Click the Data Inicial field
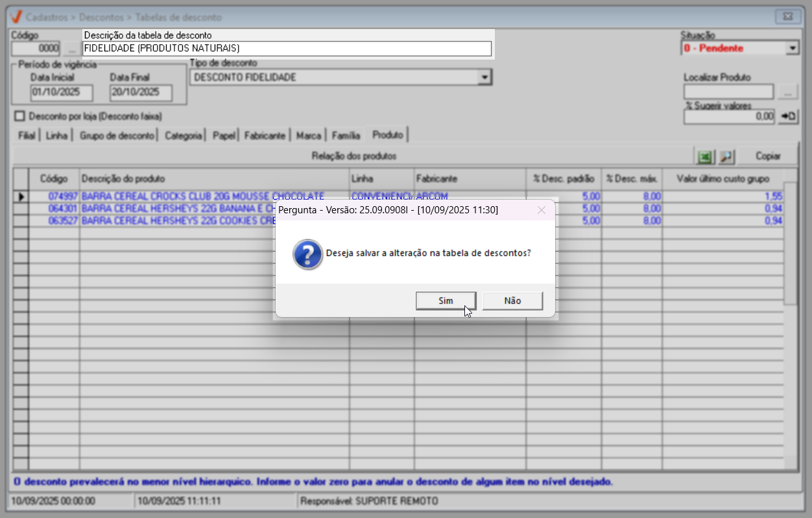 pos(62,92)
